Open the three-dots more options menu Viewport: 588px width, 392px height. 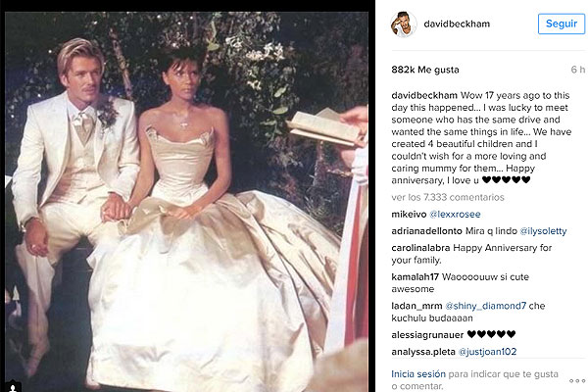pos(577,381)
